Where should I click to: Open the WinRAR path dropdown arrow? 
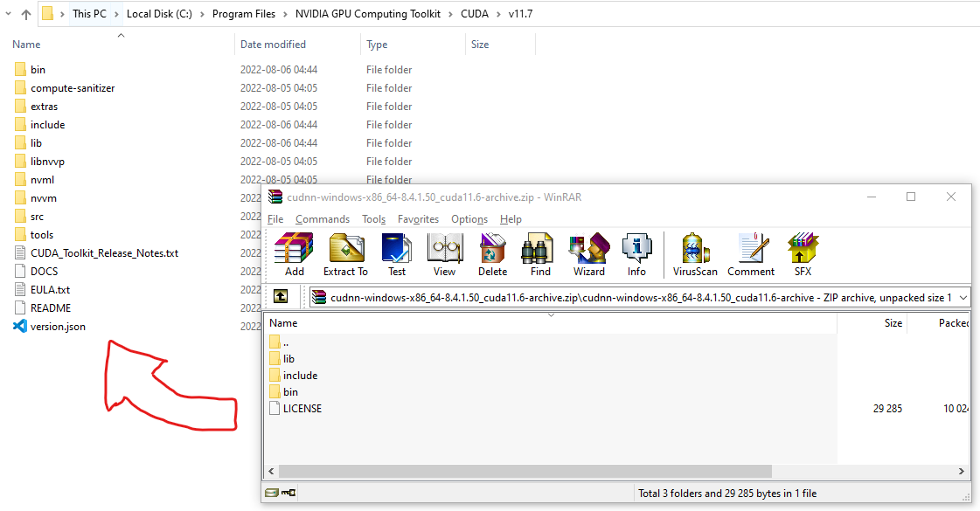click(x=963, y=297)
